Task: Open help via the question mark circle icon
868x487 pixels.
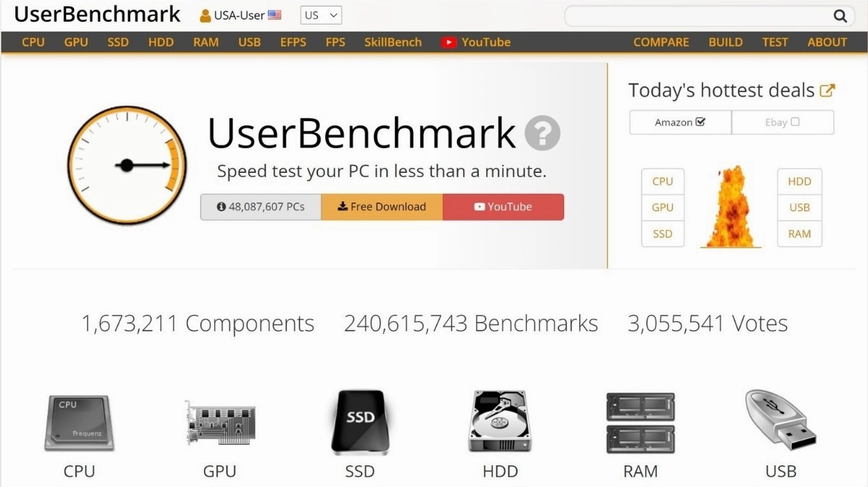Action: point(541,134)
